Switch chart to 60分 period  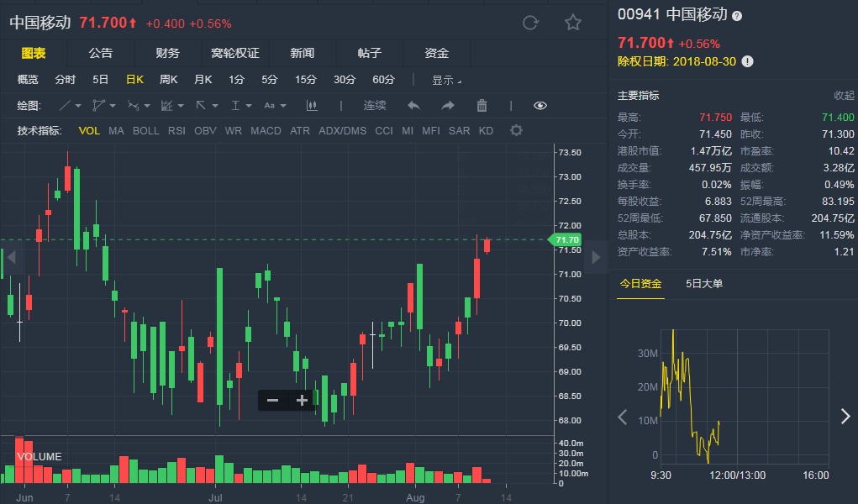(x=383, y=80)
